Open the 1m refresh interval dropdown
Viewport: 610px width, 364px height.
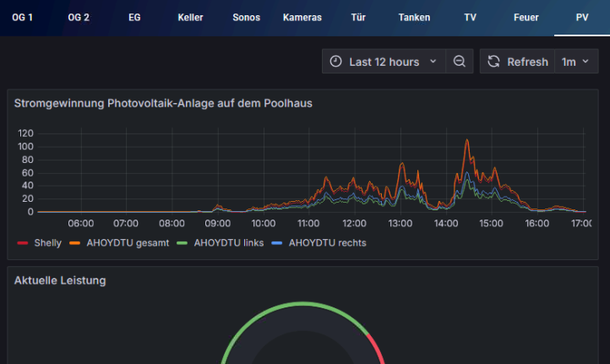click(576, 62)
